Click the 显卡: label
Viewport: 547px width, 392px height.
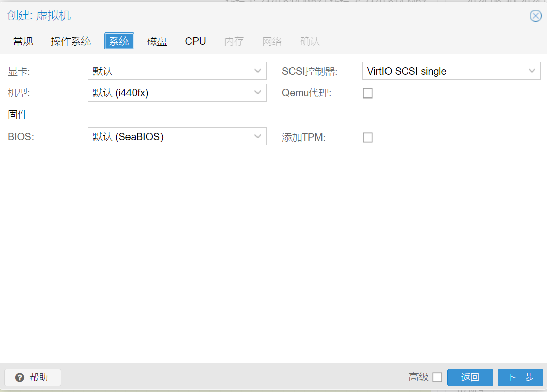pos(19,71)
